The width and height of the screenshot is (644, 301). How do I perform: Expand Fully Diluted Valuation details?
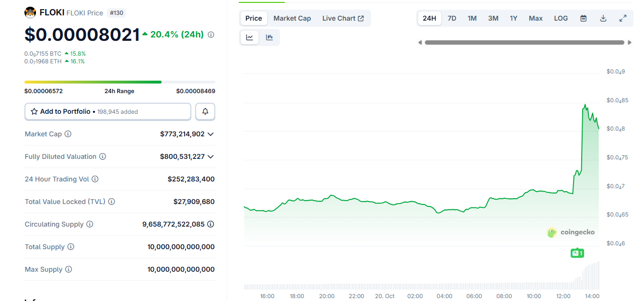pyautogui.click(x=211, y=157)
